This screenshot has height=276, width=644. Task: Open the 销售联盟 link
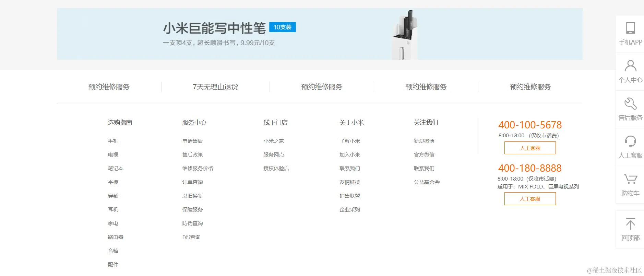[350, 196]
